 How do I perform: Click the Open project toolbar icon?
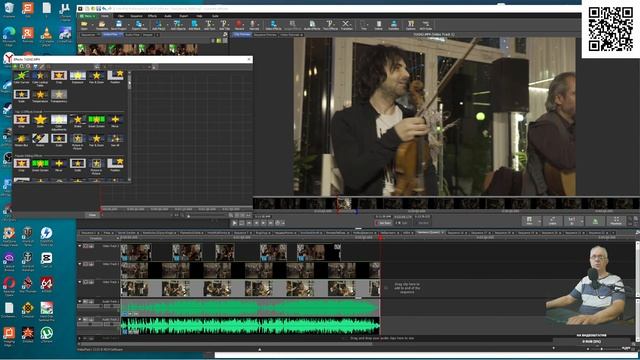coord(84,24)
